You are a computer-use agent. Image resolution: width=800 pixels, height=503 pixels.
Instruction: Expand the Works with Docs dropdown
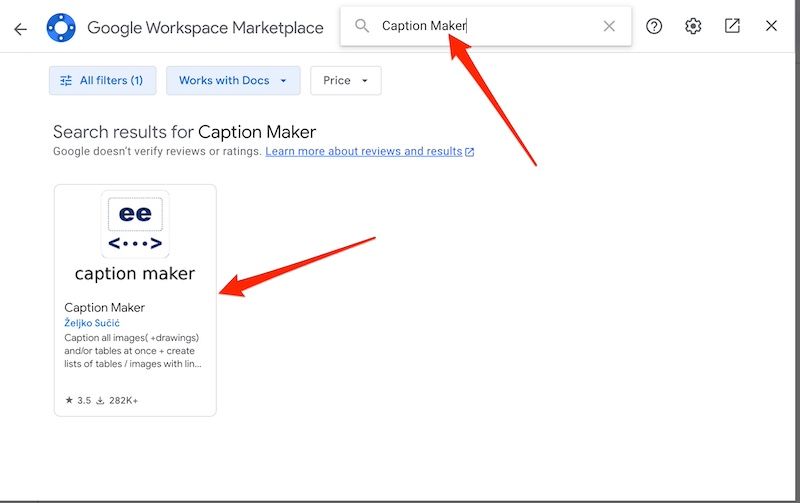click(233, 81)
